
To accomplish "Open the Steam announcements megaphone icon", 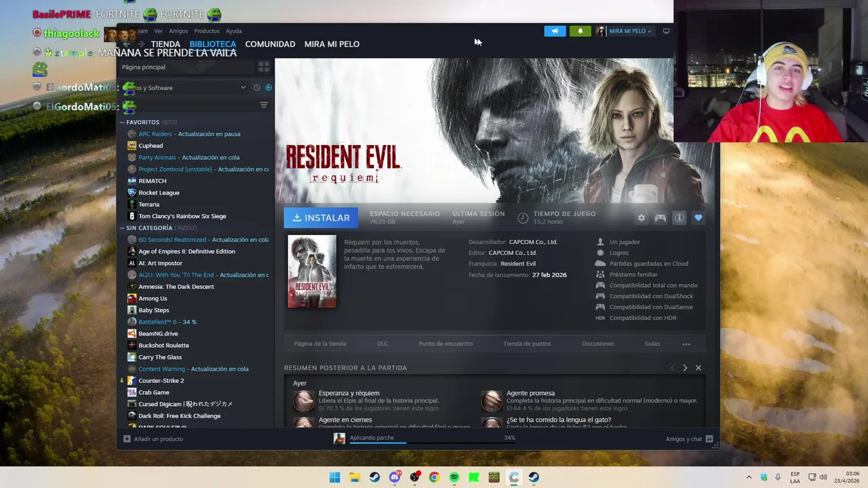I will coord(555,31).
